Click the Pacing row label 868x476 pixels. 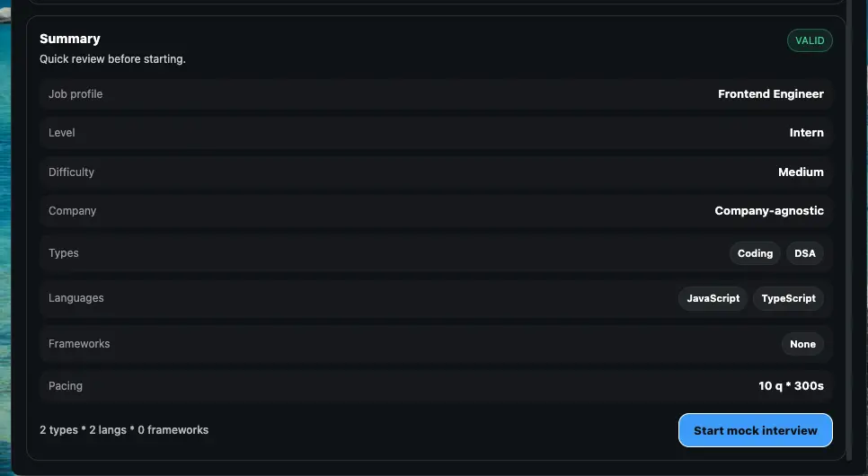[x=66, y=386]
